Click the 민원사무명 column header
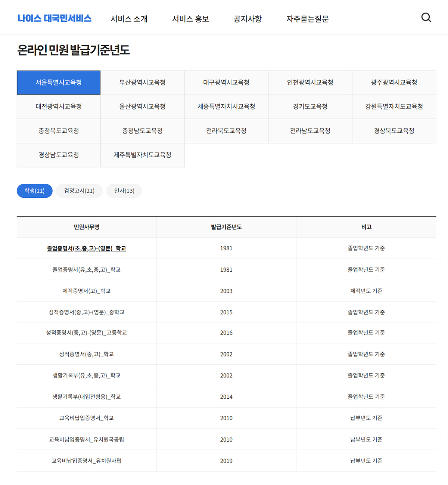 click(x=86, y=227)
